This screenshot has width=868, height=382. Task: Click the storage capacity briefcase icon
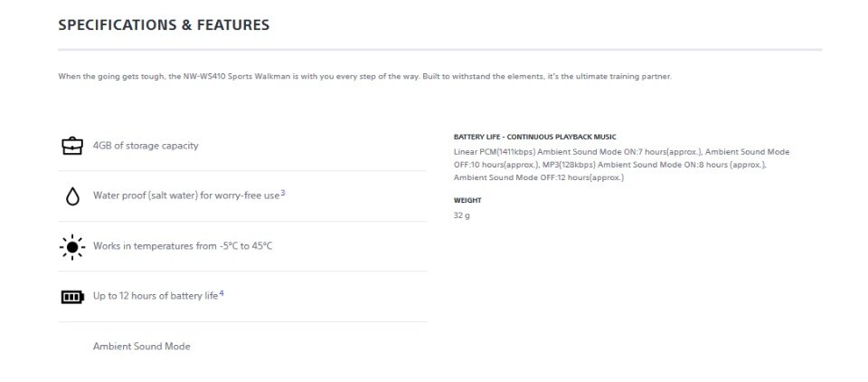(72, 146)
